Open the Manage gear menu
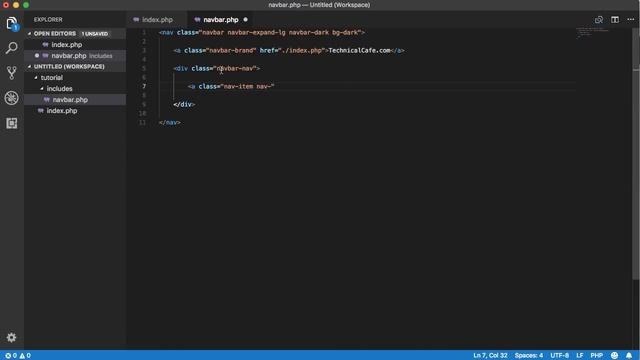Screen dimensions: 640x360 pos(11,337)
